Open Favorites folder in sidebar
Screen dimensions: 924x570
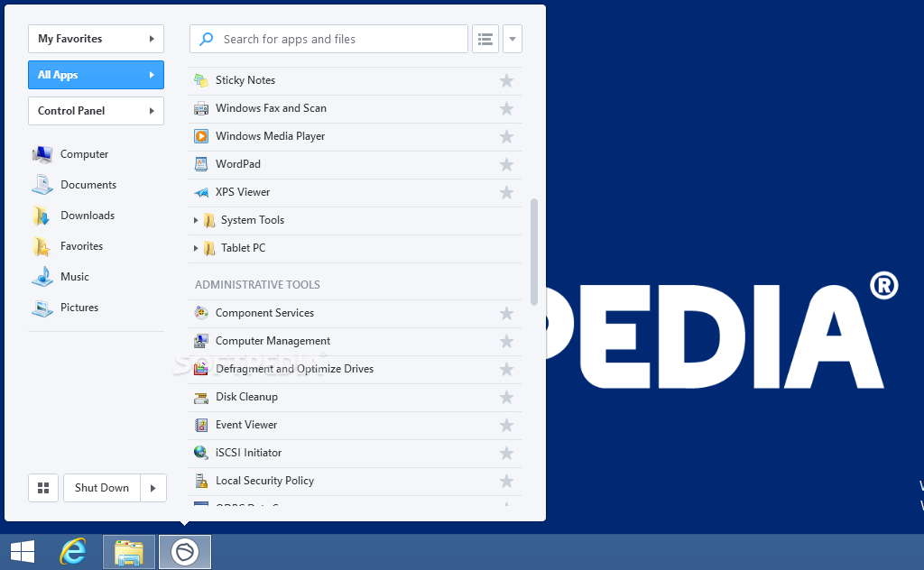[67, 246]
